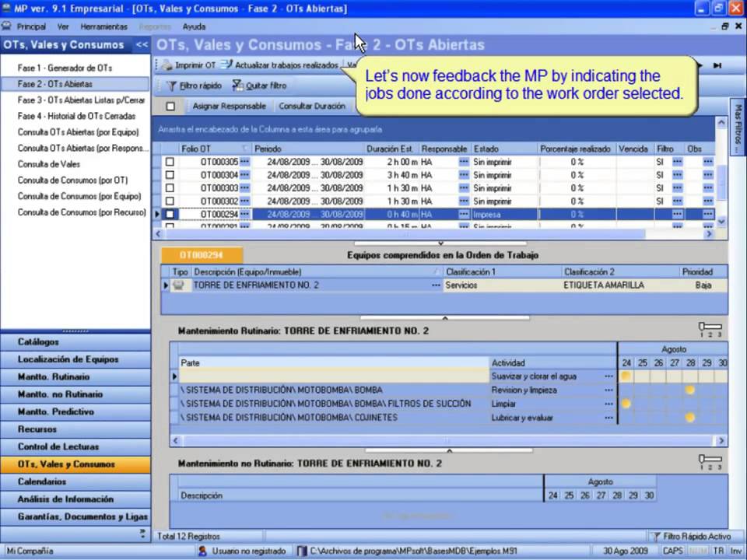Click Quitar filtro icon
Viewport: 747px width, 560px height.
(237, 86)
